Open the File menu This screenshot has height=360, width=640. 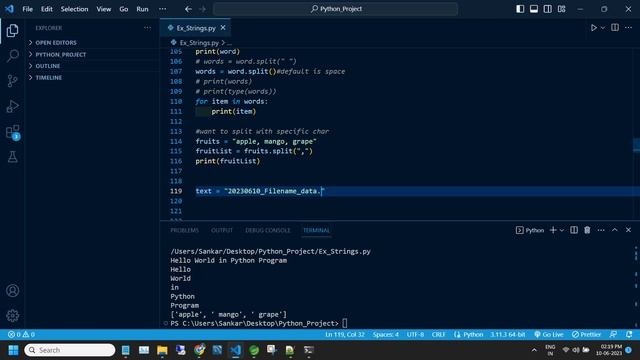(27, 9)
